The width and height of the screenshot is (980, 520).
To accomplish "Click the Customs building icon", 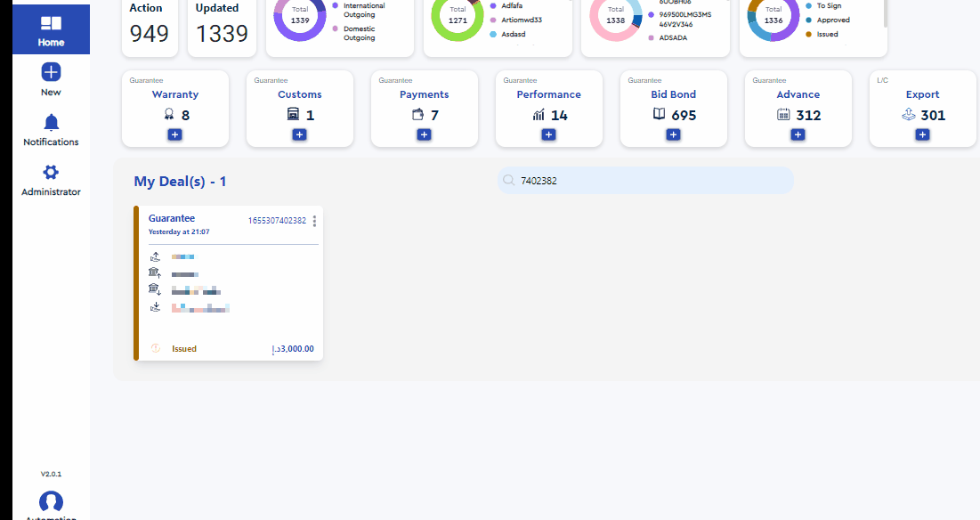I will pyautogui.click(x=293, y=114).
